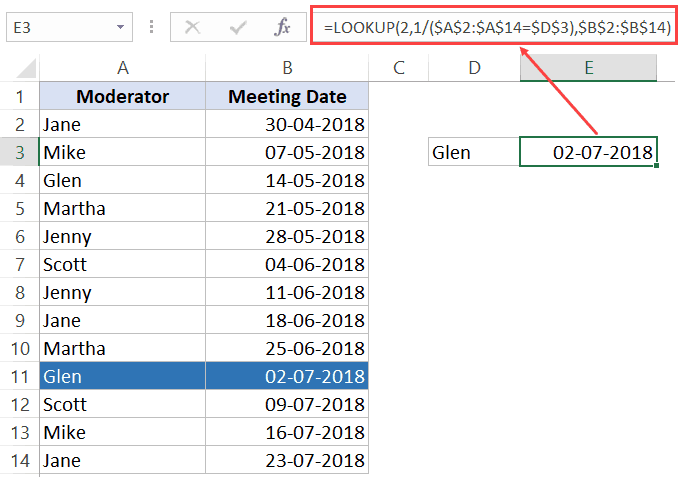
Task: Click the date 18-06-2018
Action: pos(315,320)
